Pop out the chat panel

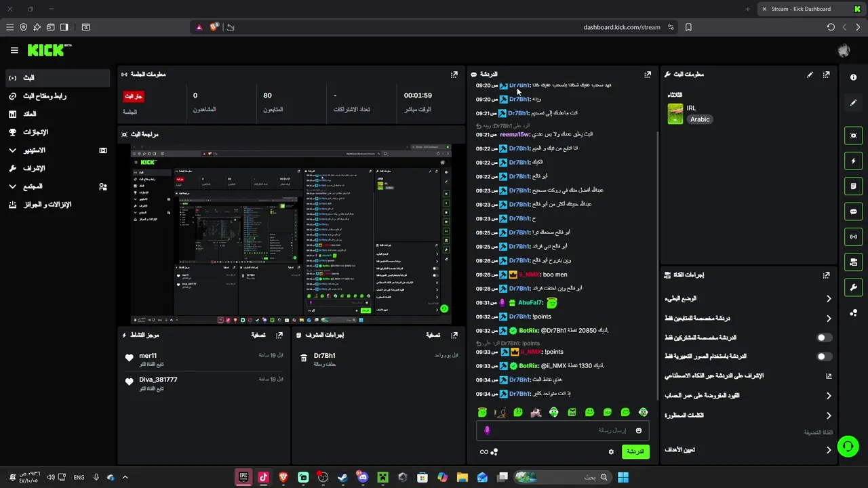(648, 75)
